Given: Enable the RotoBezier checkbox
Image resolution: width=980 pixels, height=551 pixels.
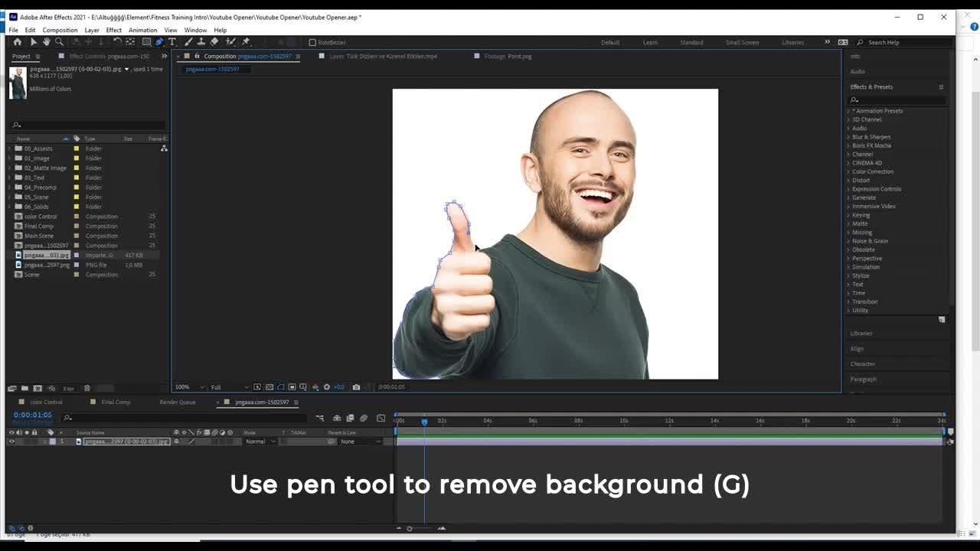Looking at the screenshot, I should pos(312,43).
